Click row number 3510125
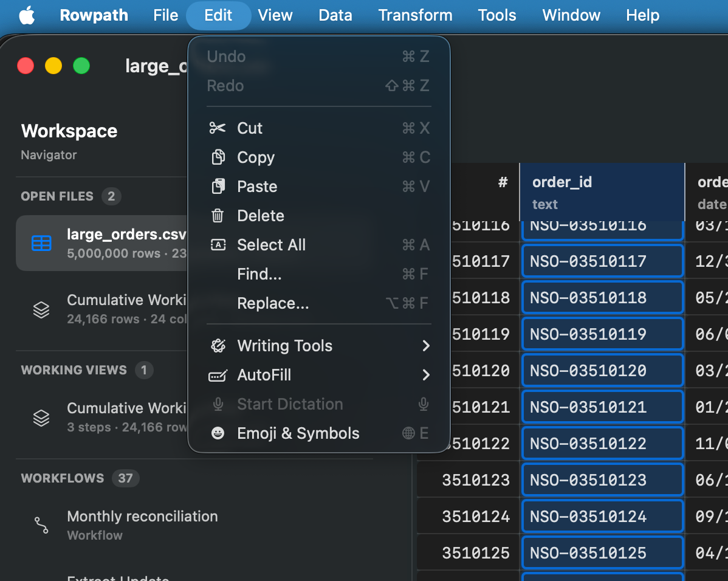The width and height of the screenshot is (728, 581). point(476,552)
